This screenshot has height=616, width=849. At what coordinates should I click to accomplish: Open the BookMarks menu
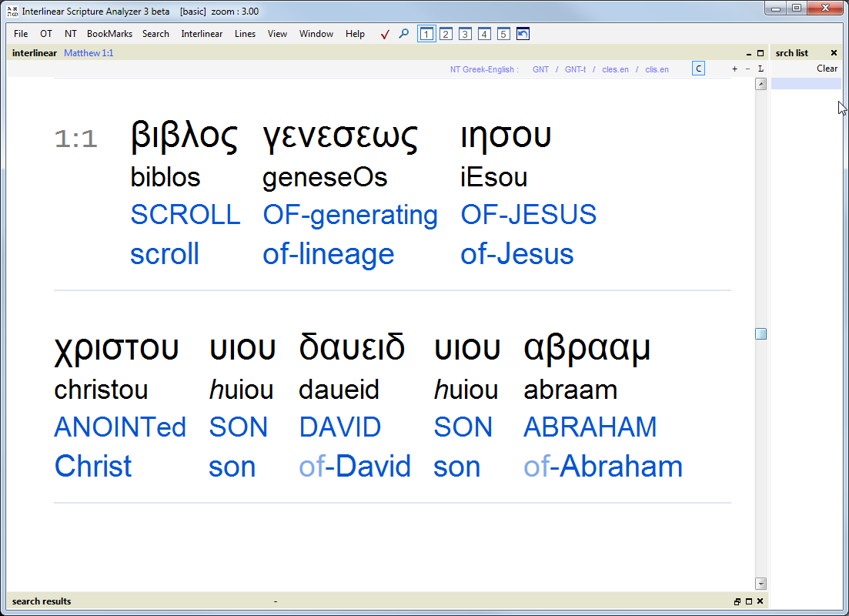tap(109, 34)
